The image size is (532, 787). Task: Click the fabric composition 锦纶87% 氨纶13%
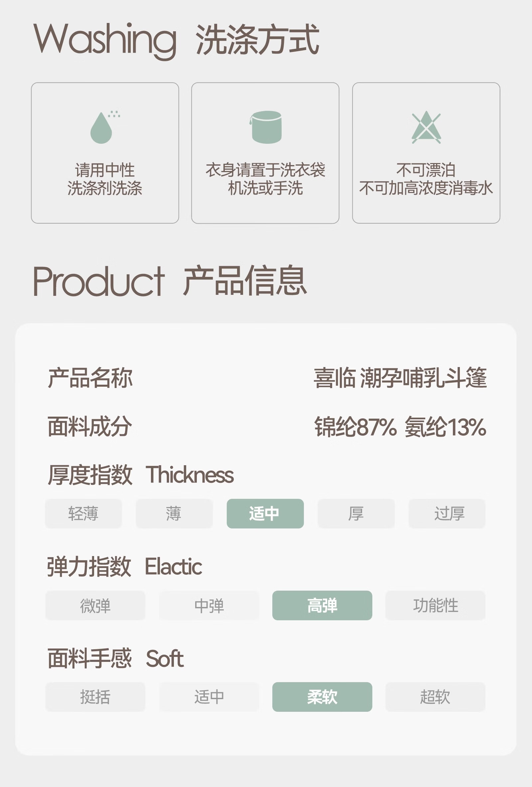point(400,427)
